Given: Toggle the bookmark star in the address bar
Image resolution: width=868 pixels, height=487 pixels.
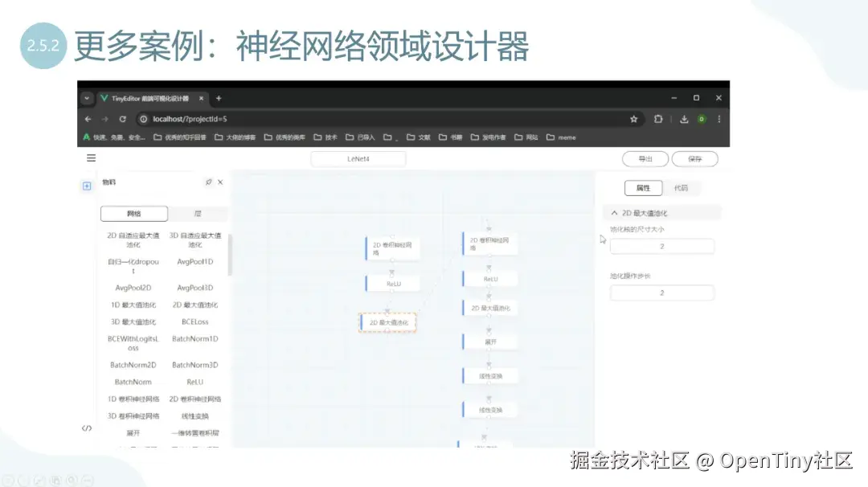Looking at the screenshot, I should [x=634, y=118].
